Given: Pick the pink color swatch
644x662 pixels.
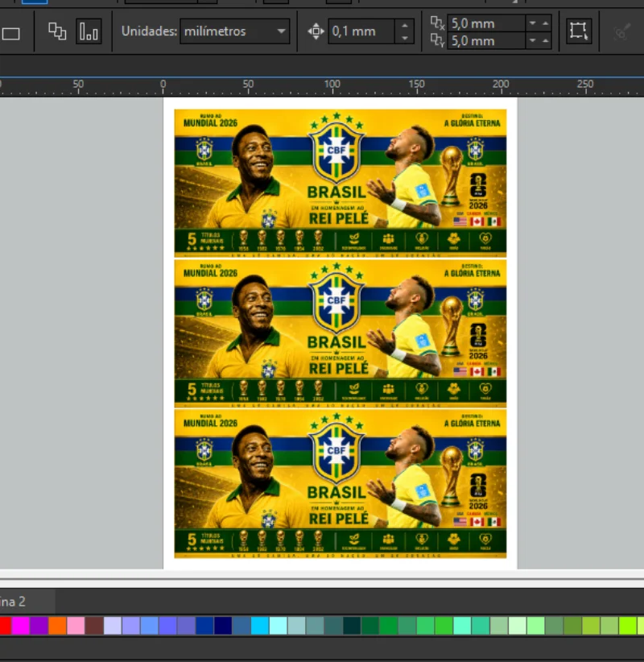Looking at the screenshot, I should pos(76,626).
